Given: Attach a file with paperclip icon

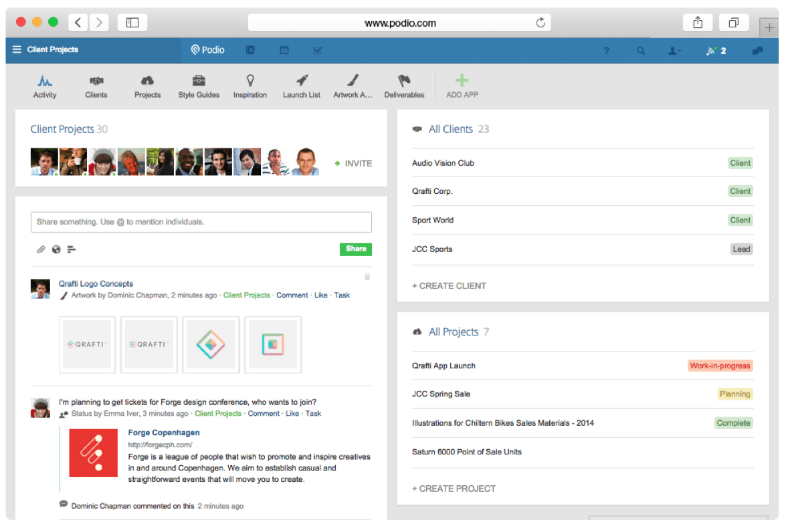Looking at the screenshot, I should coord(41,249).
